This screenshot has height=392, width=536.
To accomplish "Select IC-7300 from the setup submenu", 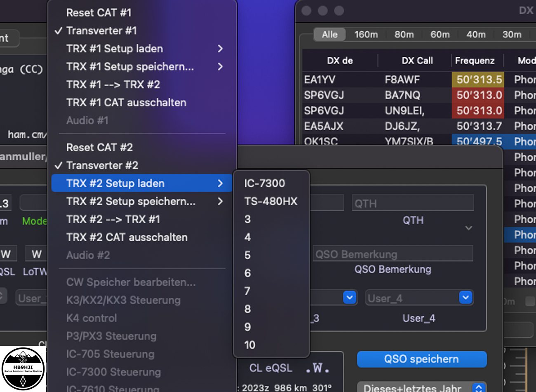I will (x=264, y=183).
